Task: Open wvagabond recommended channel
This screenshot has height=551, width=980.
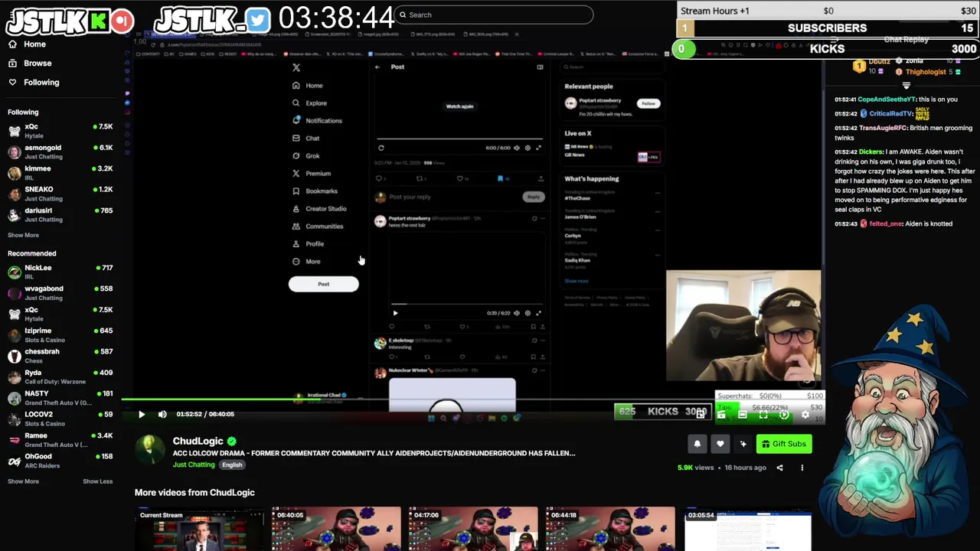Action: click(60, 293)
